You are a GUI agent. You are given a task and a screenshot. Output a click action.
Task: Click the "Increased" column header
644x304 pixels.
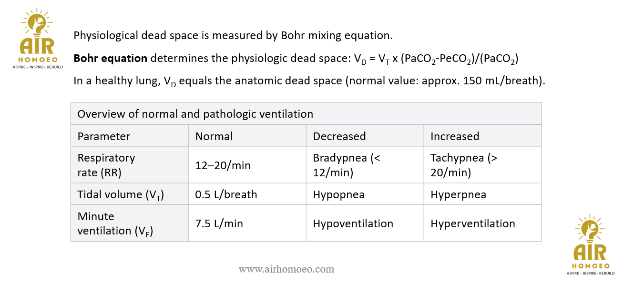(455, 136)
